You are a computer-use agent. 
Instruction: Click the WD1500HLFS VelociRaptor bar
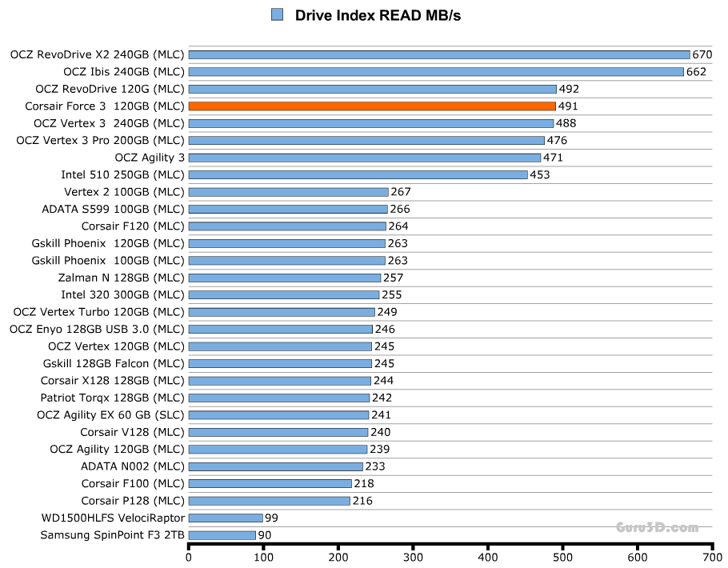pos(226,518)
